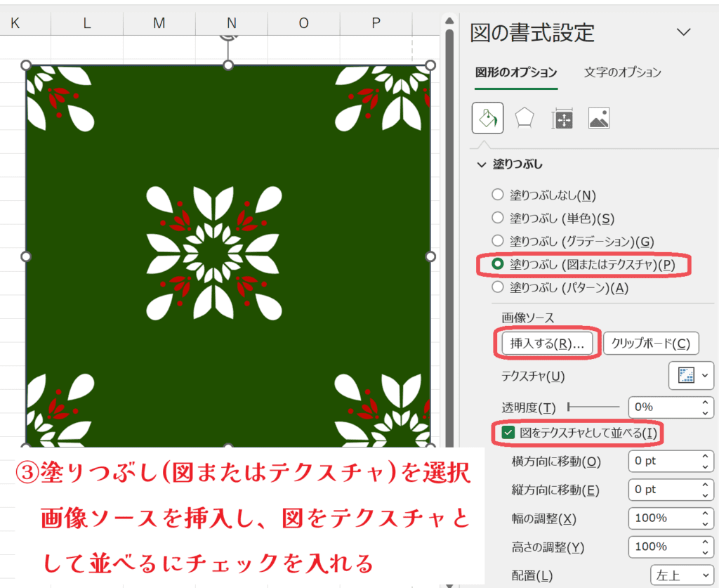Click the texture preset picker icon
The image size is (719, 588).
pyautogui.click(x=686, y=376)
